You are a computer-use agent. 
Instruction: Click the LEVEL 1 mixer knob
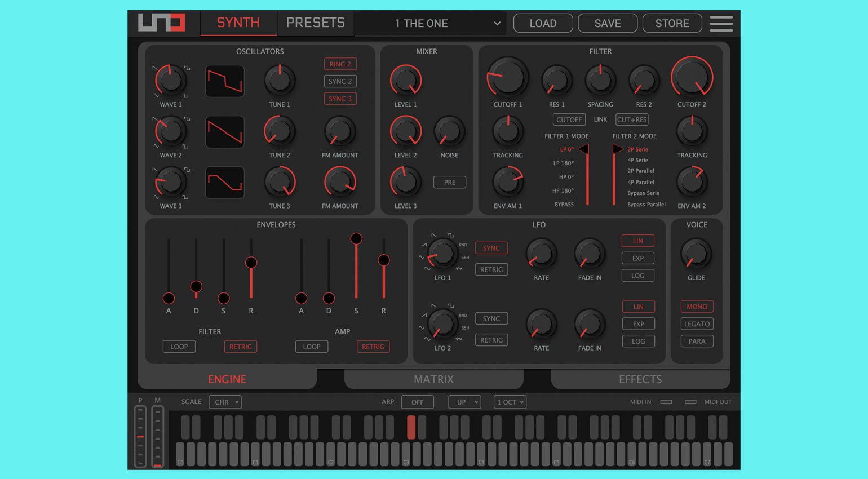point(406,80)
